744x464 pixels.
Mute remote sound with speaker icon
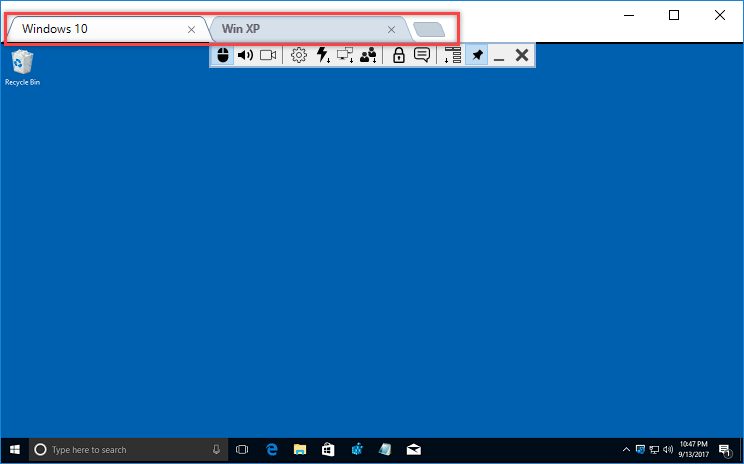point(245,56)
